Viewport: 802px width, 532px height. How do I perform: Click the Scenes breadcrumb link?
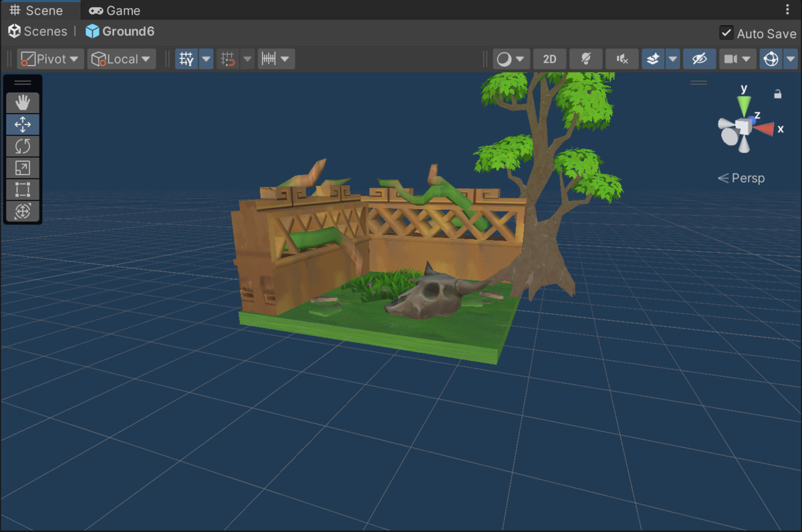click(x=38, y=31)
